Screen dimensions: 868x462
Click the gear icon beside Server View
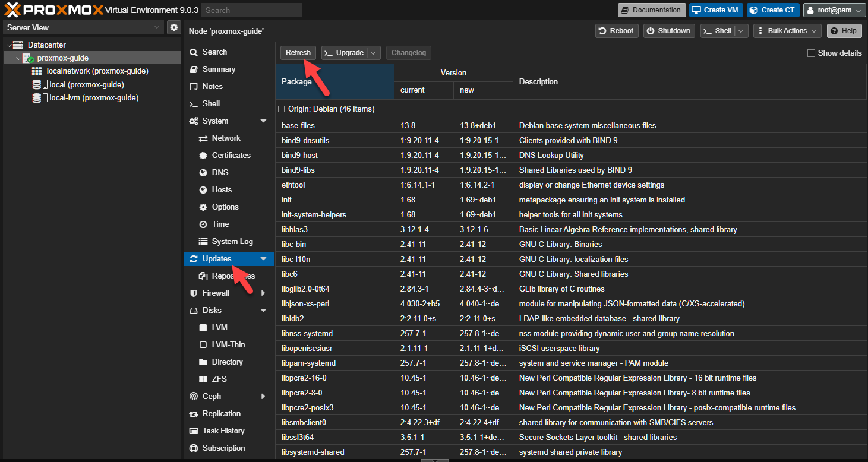tap(173, 27)
